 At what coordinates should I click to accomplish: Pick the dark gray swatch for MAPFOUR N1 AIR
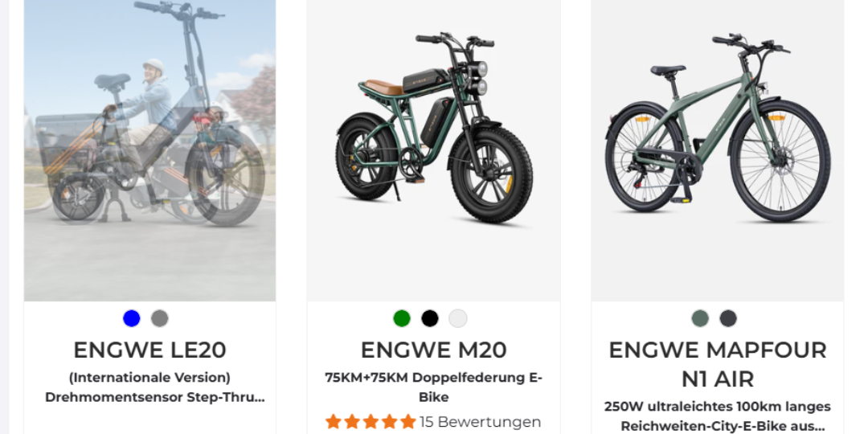pos(728,318)
